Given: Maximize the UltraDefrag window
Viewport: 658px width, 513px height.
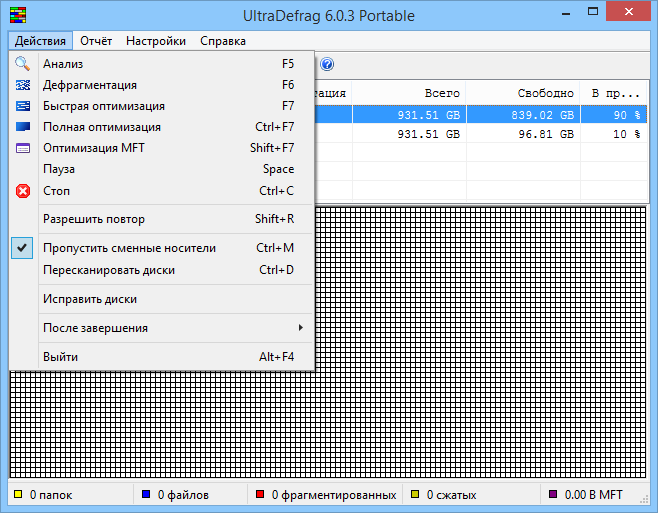Looking at the screenshot, I should [593, 12].
